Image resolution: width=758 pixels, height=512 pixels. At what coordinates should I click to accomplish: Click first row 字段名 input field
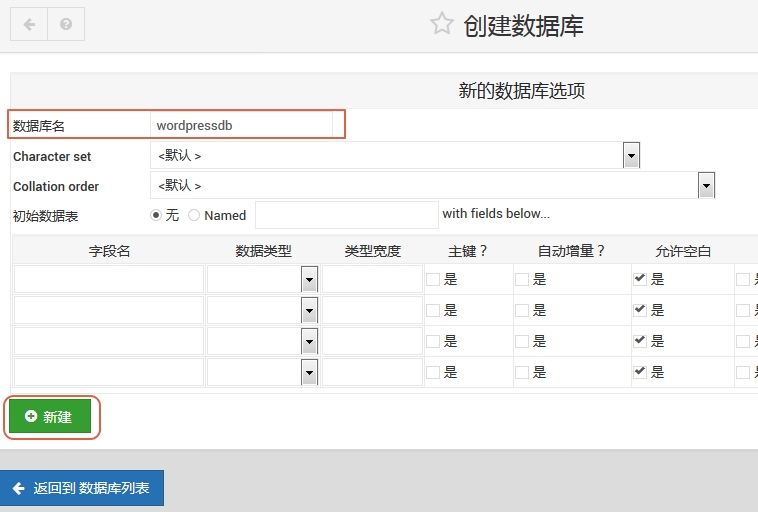108,280
